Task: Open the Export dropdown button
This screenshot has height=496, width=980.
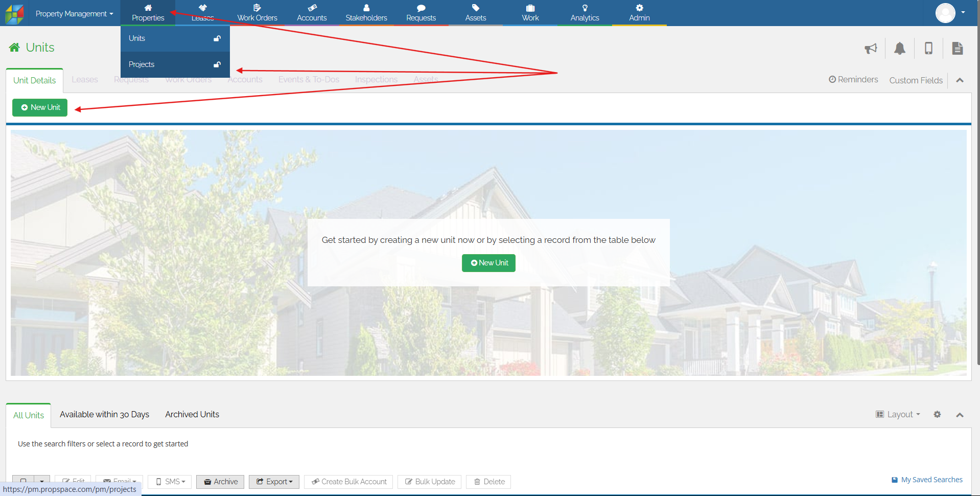Action: coord(274,482)
